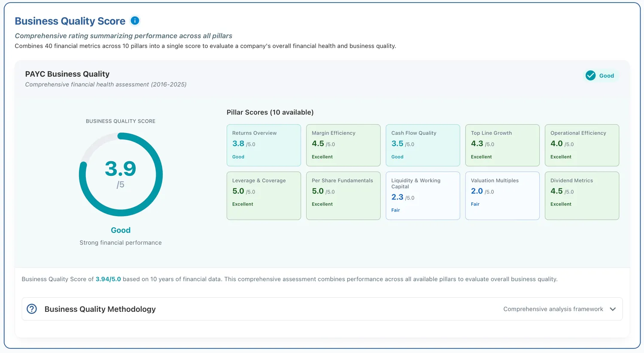Click the checkmark icon in the Good badge

pos(591,75)
